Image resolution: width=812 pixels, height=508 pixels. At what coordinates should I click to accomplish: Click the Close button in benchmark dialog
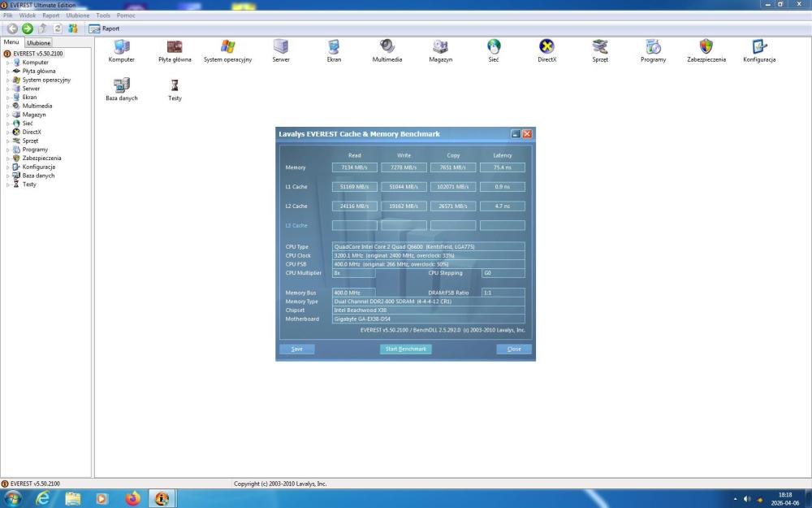pyautogui.click(x=514, y=349)
